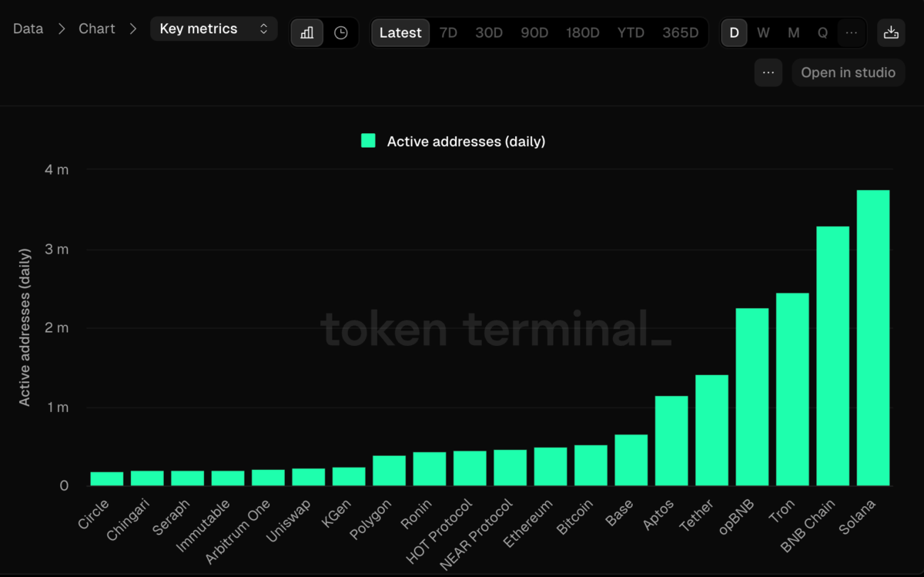
Task: Click the NEAR Protocol bar
Action: click(x=511, y=468)
